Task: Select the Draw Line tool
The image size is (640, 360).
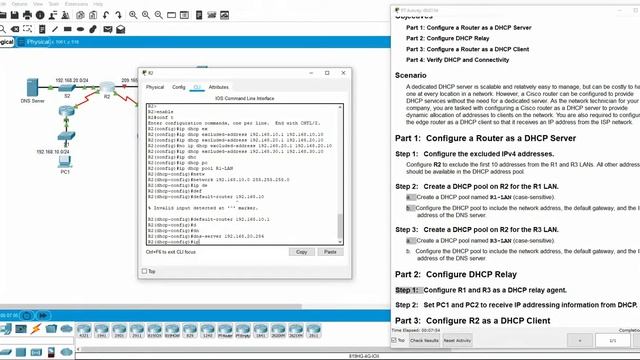Action: (x=55, y=29)
